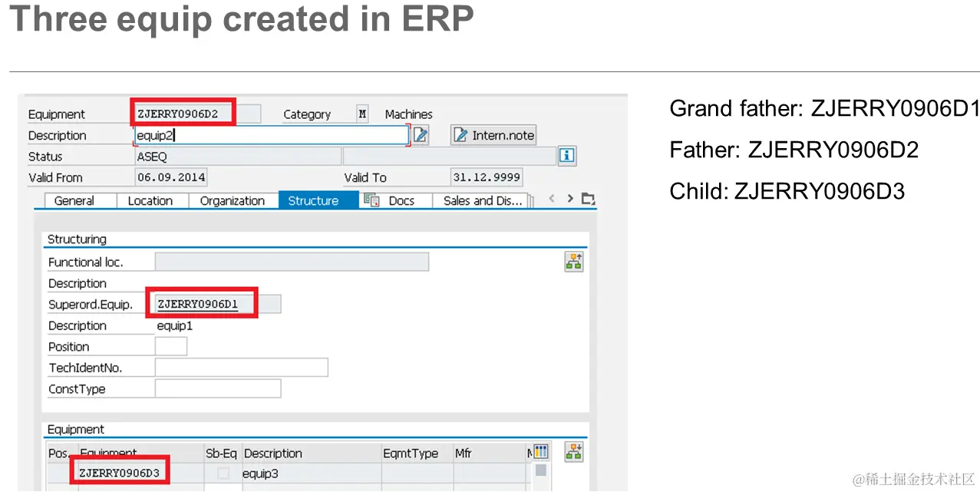Click the Category field showing M
Screen dimensions: 980x492
click(362, 114)
